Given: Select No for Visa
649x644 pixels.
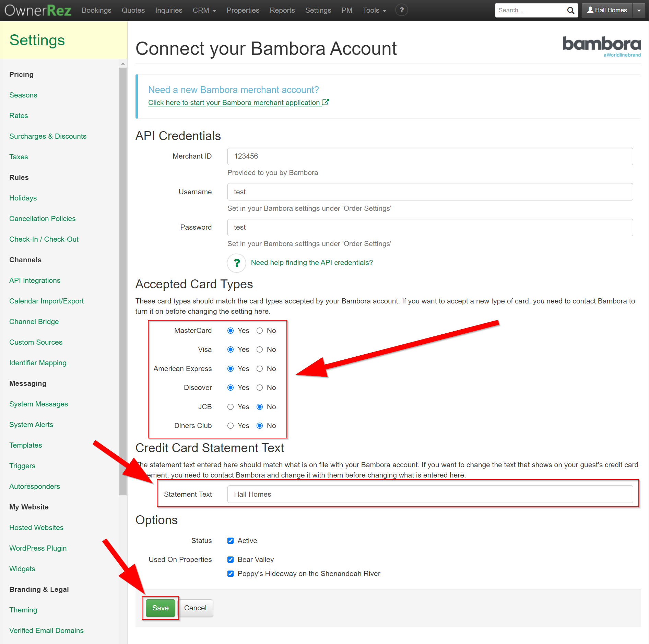Looking at the screenshot, I should pos(260,349).
